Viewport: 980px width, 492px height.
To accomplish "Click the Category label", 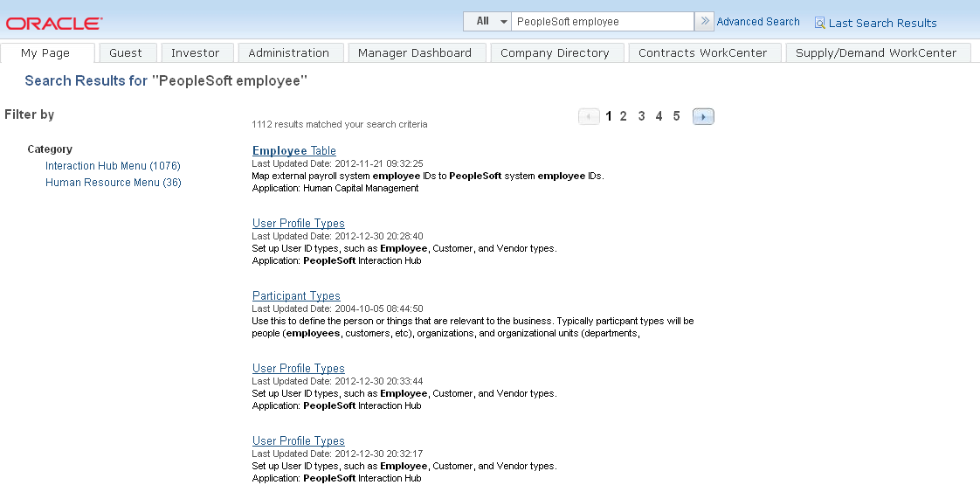I will (x=50, y=149).
